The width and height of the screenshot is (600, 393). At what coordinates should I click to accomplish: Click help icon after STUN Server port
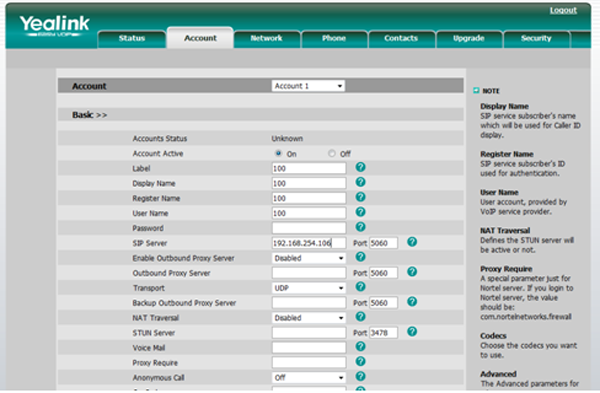click(412, 331)
